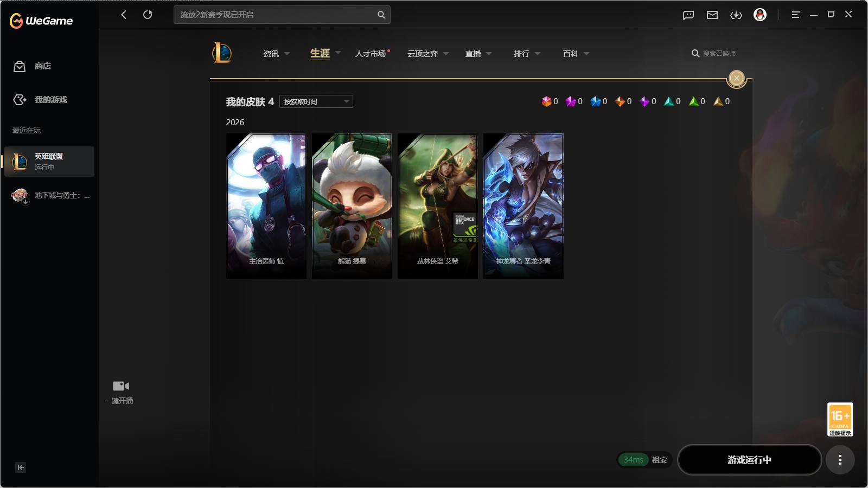Click the 我的皮肤 4 heading

[250, 102]
